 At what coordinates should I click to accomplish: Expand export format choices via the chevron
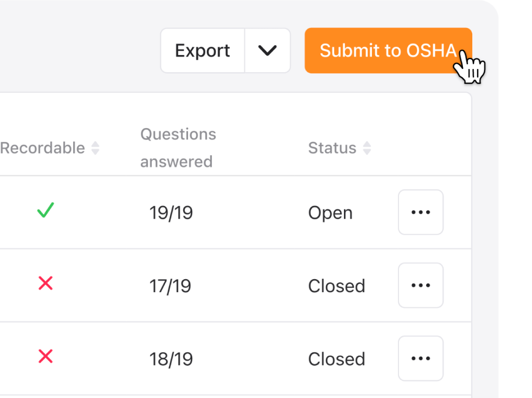pos(268,50)
